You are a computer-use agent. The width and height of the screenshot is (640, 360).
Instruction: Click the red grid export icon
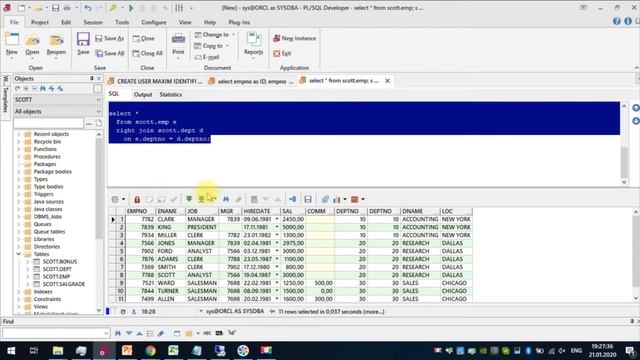355,199
